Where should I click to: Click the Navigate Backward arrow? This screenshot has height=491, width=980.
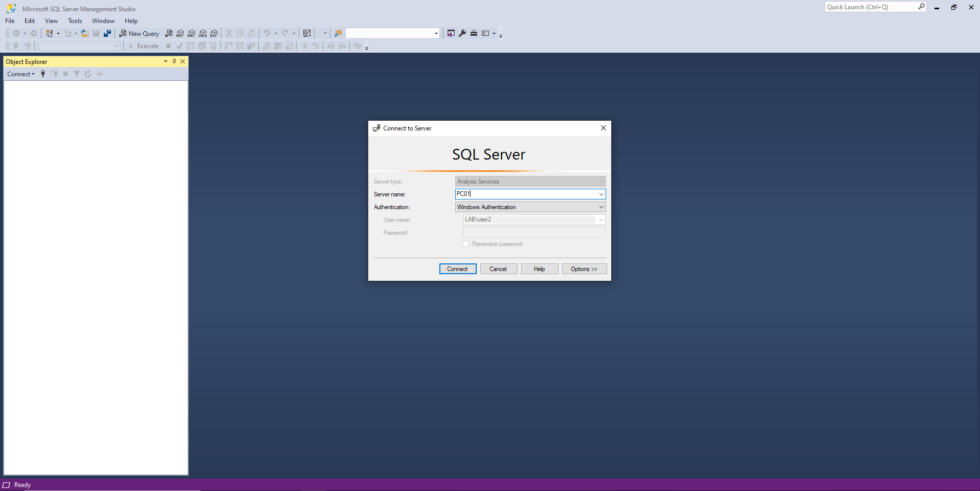16,33
